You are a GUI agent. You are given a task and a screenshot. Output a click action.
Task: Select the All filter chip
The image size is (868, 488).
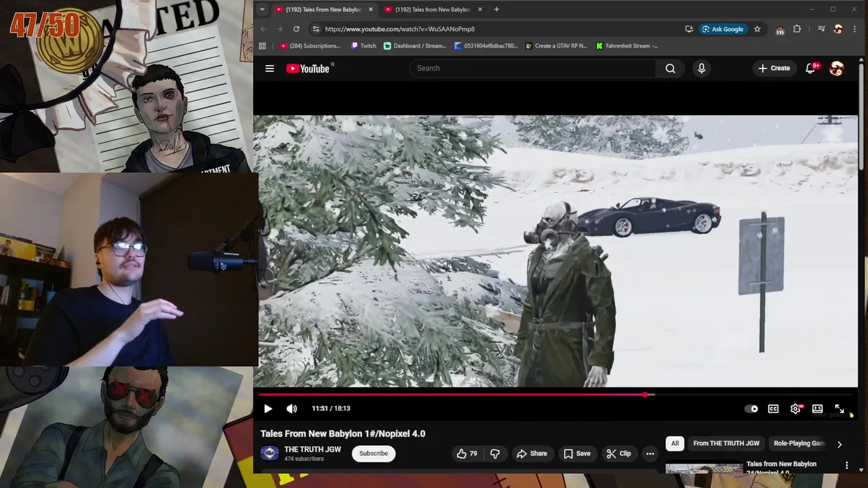(675, 443)
